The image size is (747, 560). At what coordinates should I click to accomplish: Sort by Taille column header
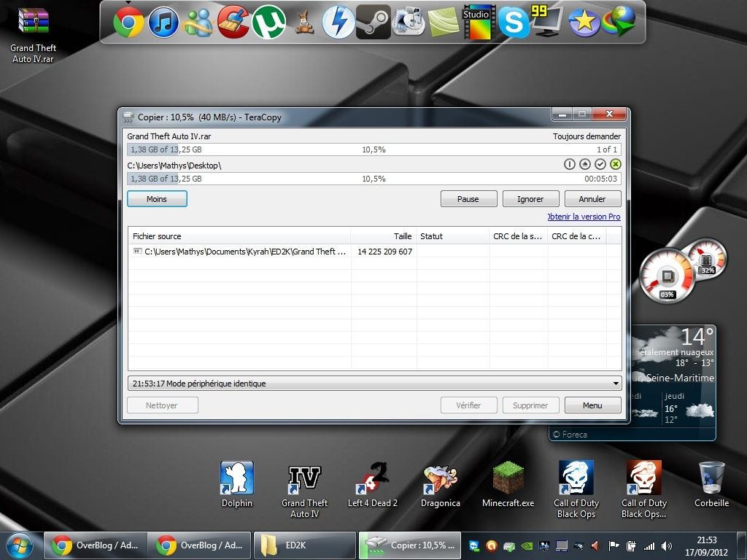point(384,236)
